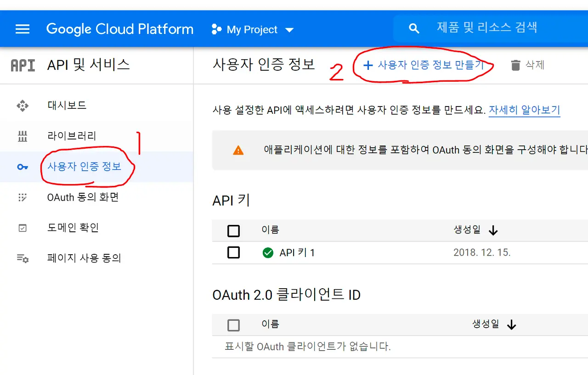Open the My Project dropdown selector

(252, 30)
